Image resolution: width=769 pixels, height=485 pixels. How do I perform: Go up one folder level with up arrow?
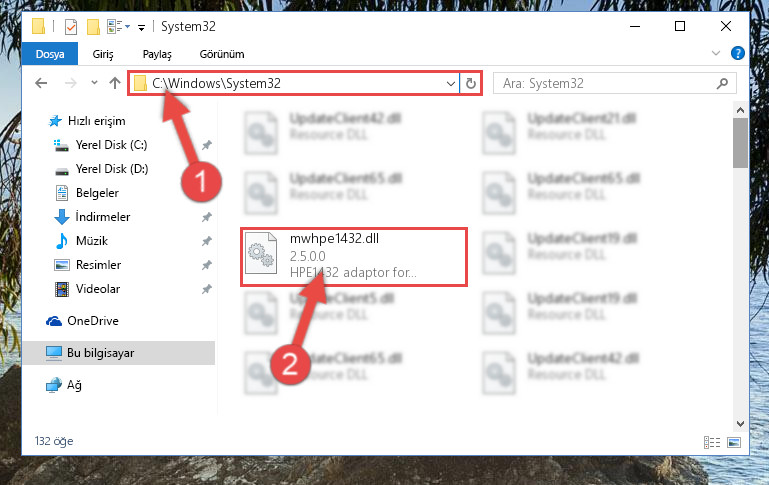point(115,83)
